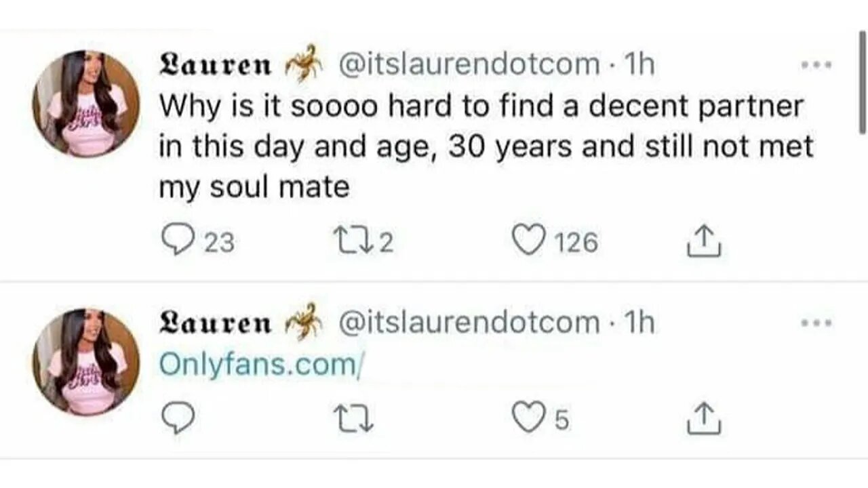Share the second tweet
Image resolution: width=868 pixels, height=488 pixels.
tap(704, 420)
